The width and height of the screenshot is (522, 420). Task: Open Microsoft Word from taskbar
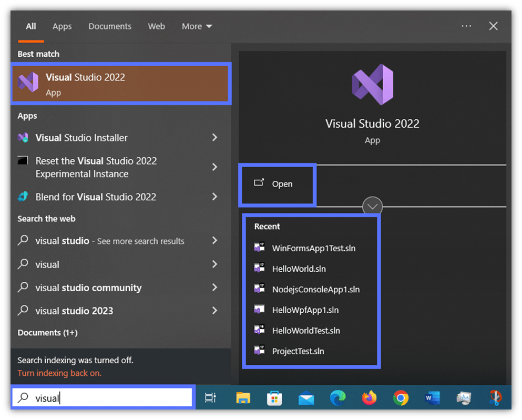coord(432,398)
